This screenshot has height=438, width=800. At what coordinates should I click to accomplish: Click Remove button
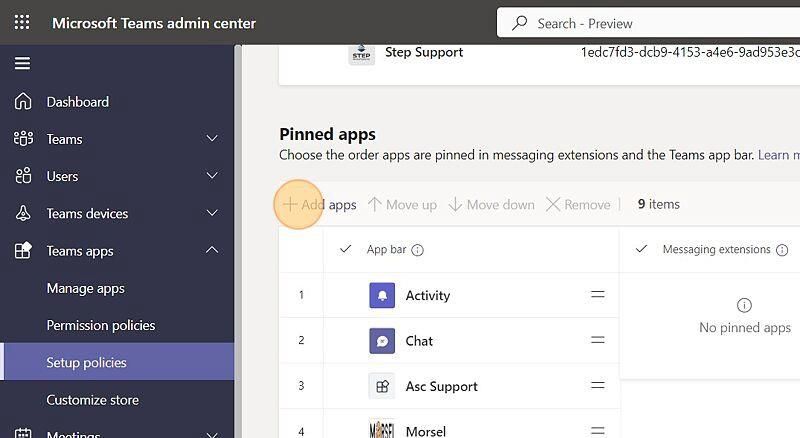578,205
